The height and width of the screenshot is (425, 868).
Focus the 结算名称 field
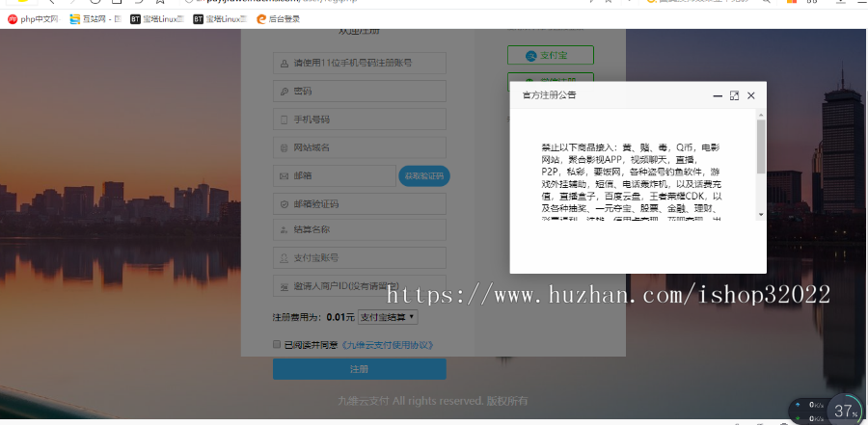click(x=360, y=229)
